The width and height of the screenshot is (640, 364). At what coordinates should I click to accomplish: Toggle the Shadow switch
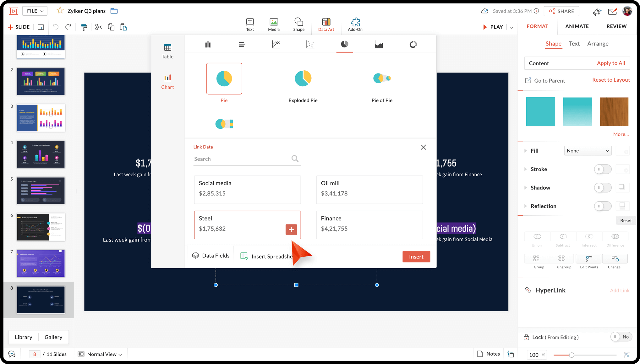pos(602,187)
